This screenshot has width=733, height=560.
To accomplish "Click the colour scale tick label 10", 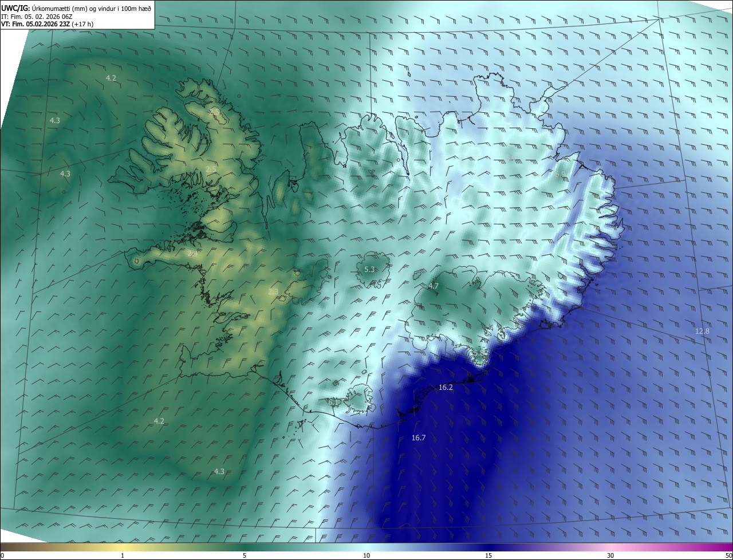I will click(x=366, y=555).
